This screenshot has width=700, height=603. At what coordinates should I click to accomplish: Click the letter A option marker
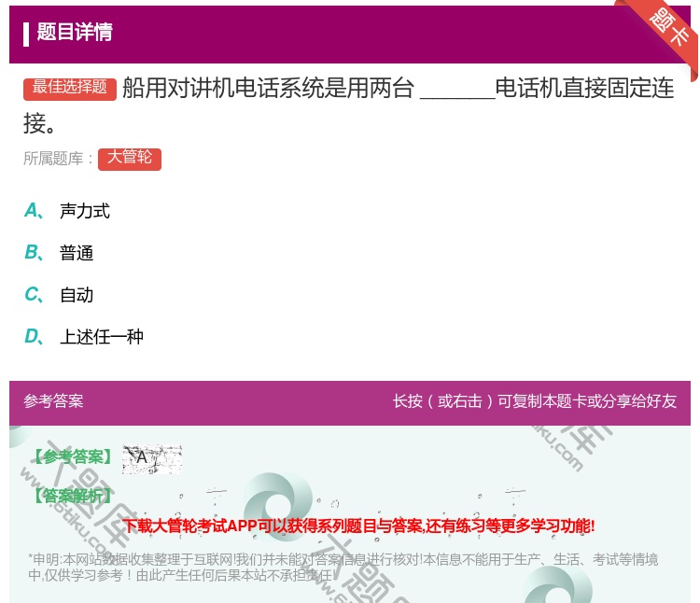coord(34,210)
